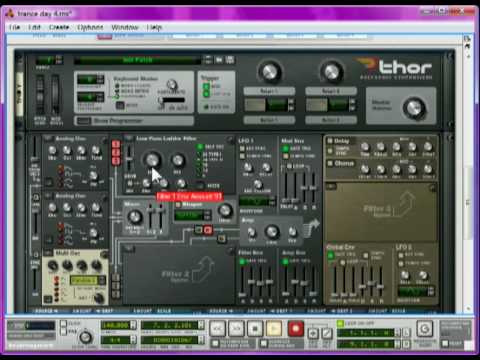The width and height of the screenshot is (480, 360).
Task: Toggle the MIDI trigger button
Action: (x=206, y=87)
